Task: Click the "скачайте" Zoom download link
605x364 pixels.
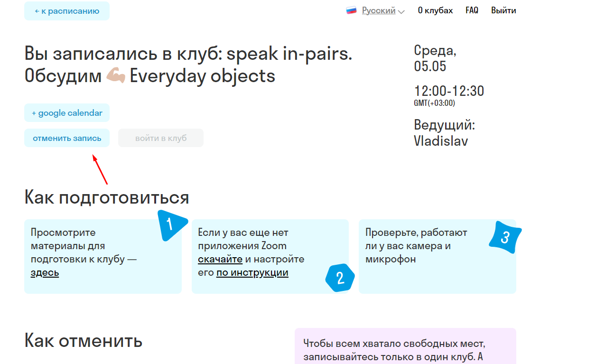Action: pyautogui.click(x=220, y=259)
